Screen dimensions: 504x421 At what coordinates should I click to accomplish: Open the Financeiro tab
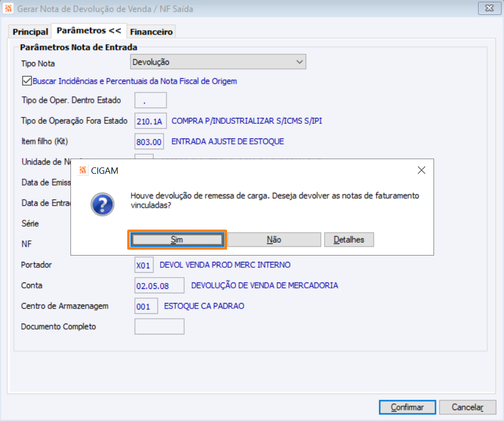(151, 32)
